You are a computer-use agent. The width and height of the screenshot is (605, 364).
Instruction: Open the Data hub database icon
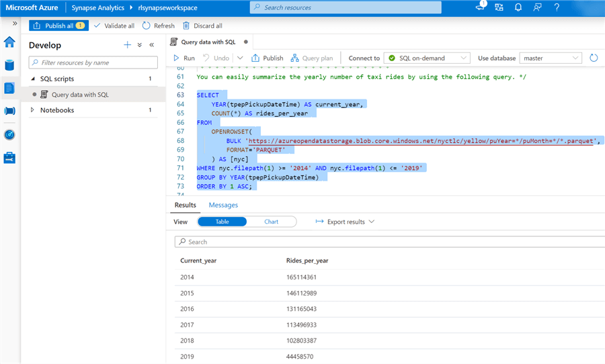coord(9,65)
